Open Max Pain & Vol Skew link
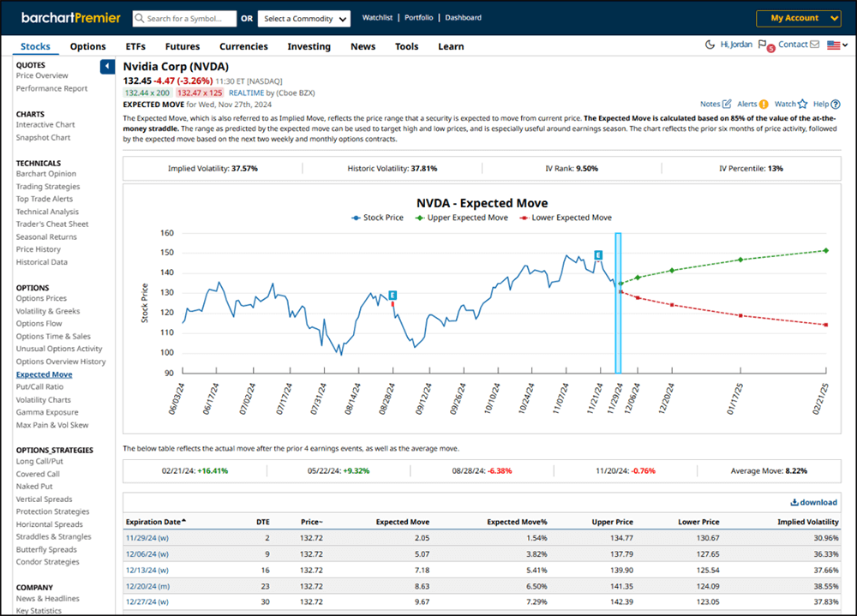This screenshot has height=616, width=857. coord(52,425)
